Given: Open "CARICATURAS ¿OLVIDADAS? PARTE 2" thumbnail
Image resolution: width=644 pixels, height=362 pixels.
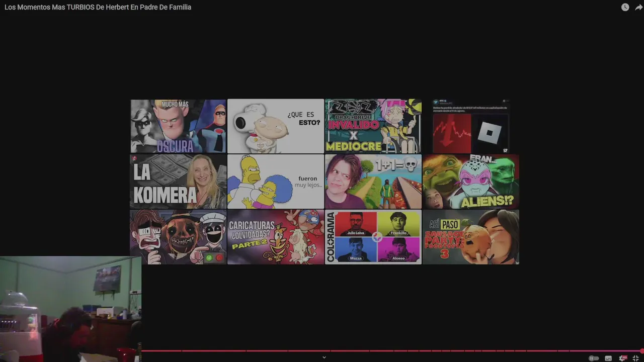Looking at the screenshot, I should (x=276, y=237).
